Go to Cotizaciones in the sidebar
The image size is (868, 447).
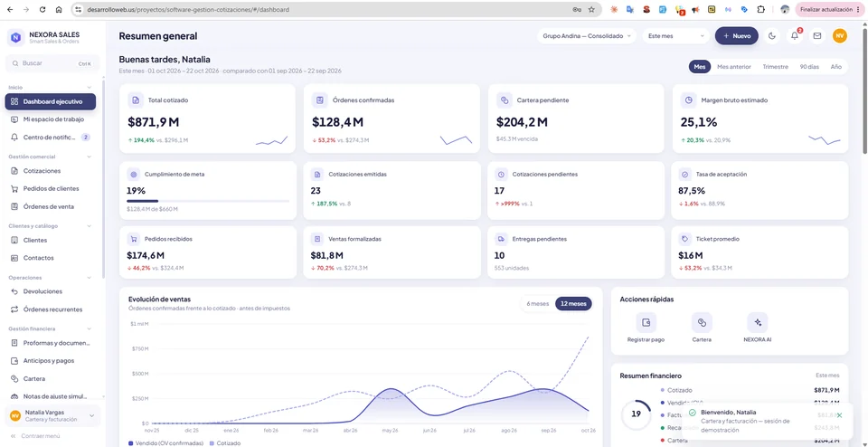(51, 171)
